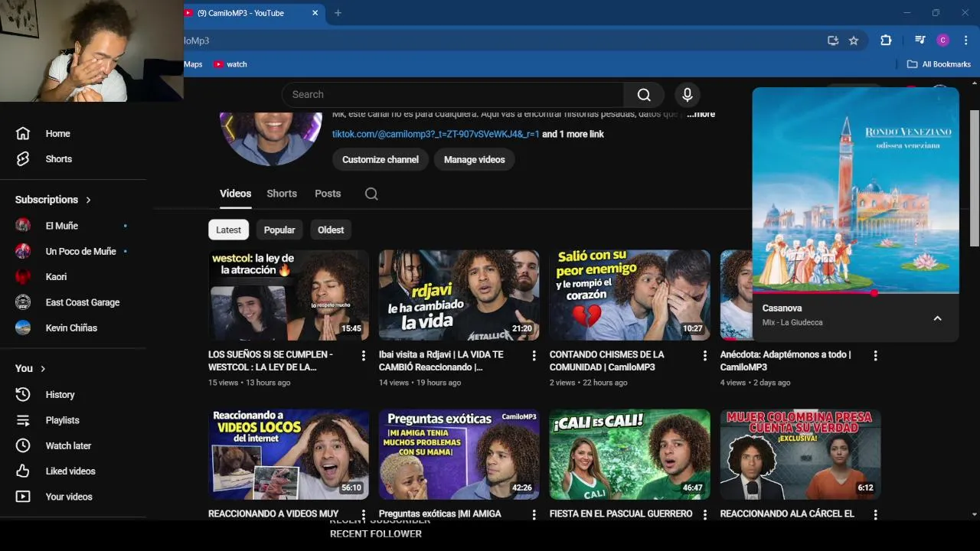This screenshot has width=980, height=551.
Task: Open Watch later clock icon
Action: click(23, 445)
